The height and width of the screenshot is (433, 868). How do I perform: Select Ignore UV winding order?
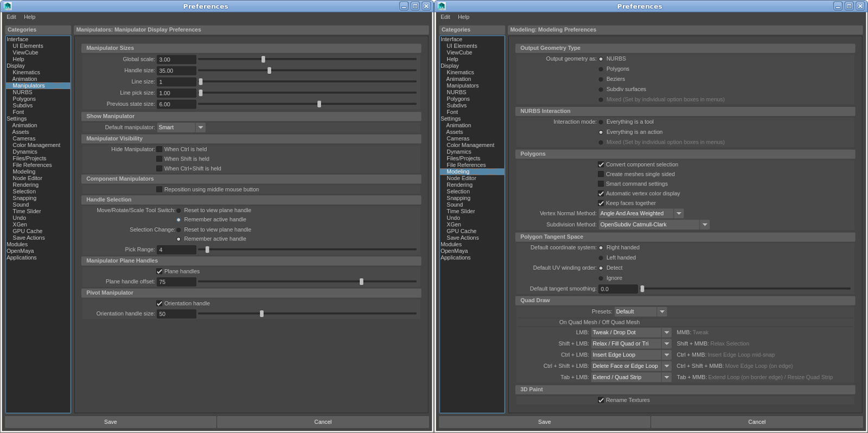[601, 278]
